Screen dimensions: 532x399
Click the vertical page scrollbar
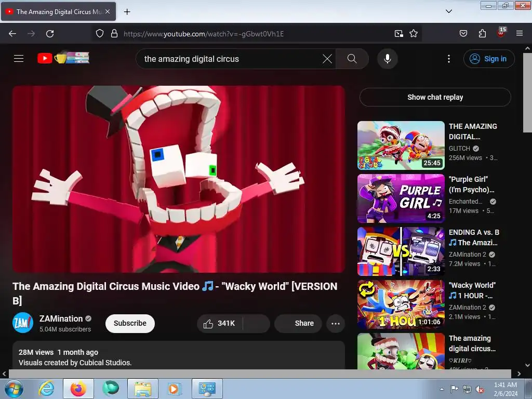click(x=527, y=94)
